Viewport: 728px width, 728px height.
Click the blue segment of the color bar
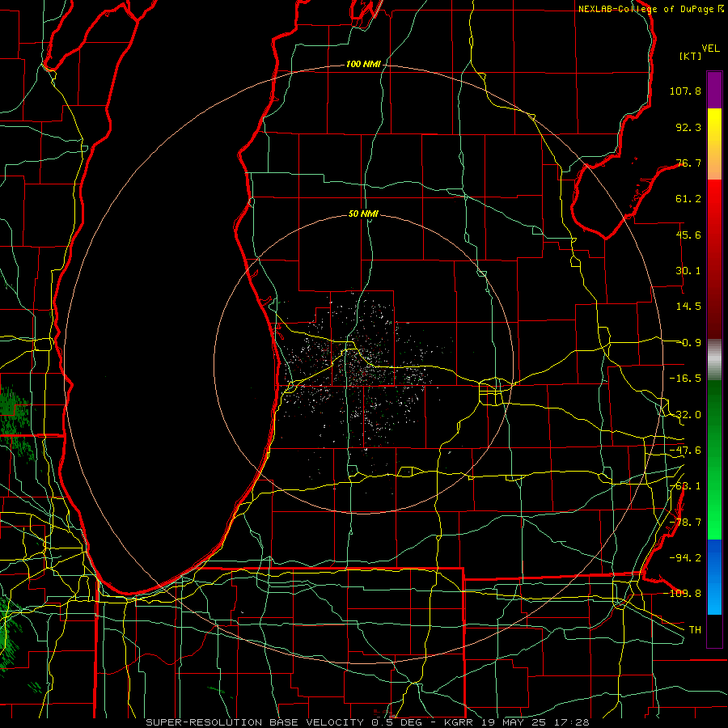coord(714,577)
